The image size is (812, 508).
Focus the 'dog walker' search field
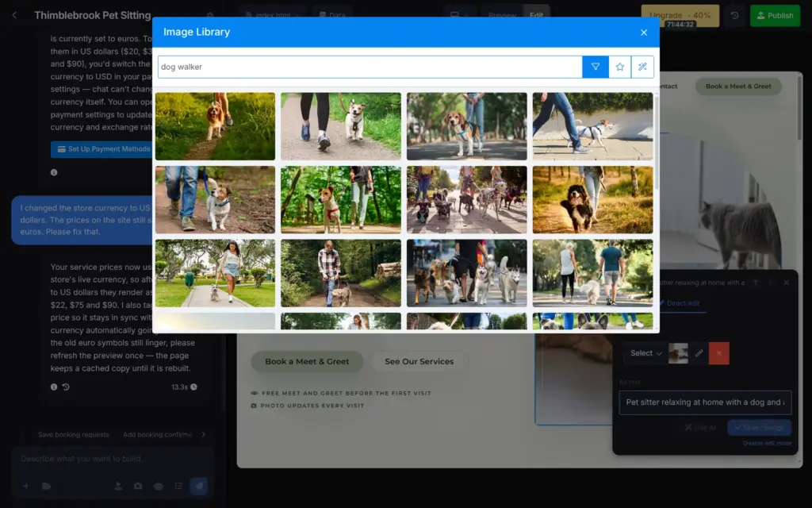370,67
